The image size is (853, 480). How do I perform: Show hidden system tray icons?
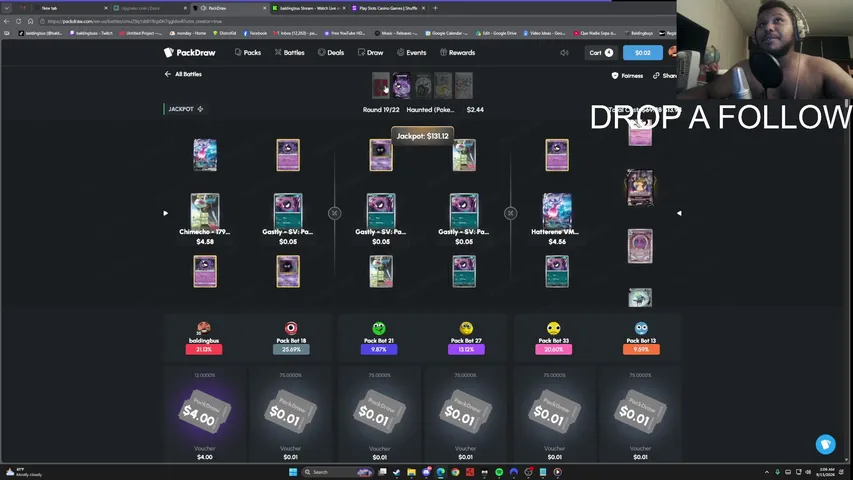tap(767, 472)
